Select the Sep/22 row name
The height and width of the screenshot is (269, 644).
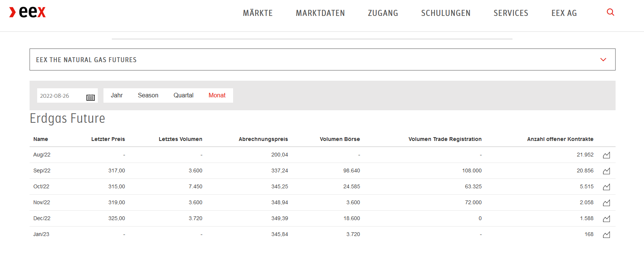click(x=42, y=170)
